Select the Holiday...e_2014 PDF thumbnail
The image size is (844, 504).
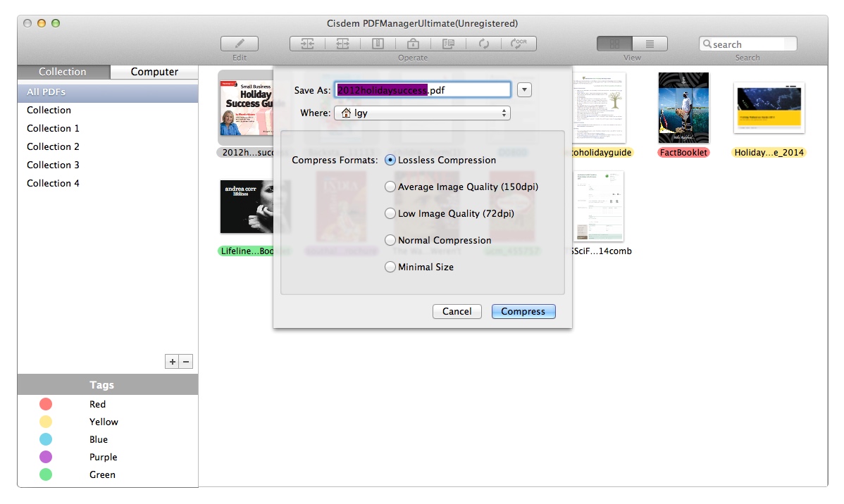[x=769, y=108]
